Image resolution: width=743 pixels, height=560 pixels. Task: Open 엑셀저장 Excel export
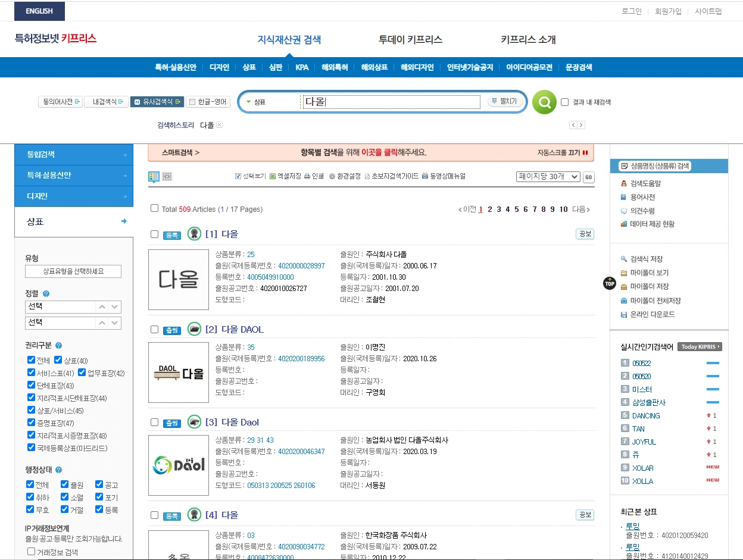[x=285, y=176]
